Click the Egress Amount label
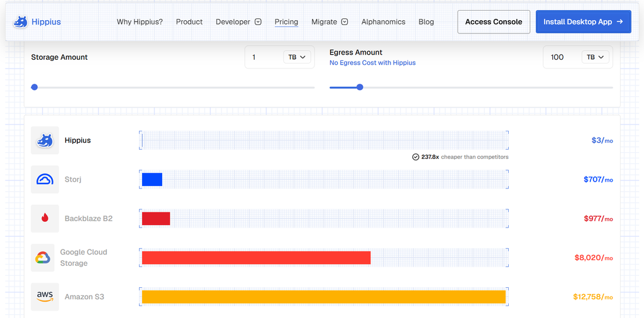This screenshot has height=318, width=644. pyautogui.click(x=356, y=52)
